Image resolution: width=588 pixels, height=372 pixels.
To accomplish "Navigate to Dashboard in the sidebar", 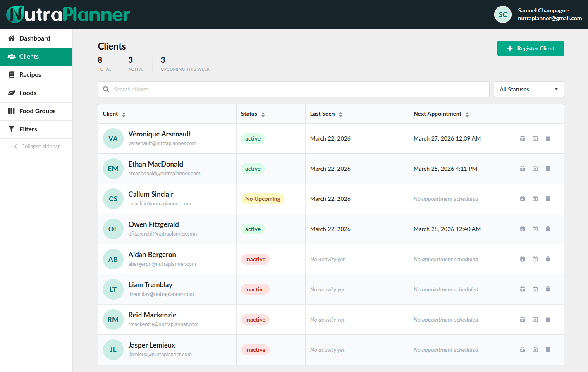I will pyautogui.click(x=34, y=38).
